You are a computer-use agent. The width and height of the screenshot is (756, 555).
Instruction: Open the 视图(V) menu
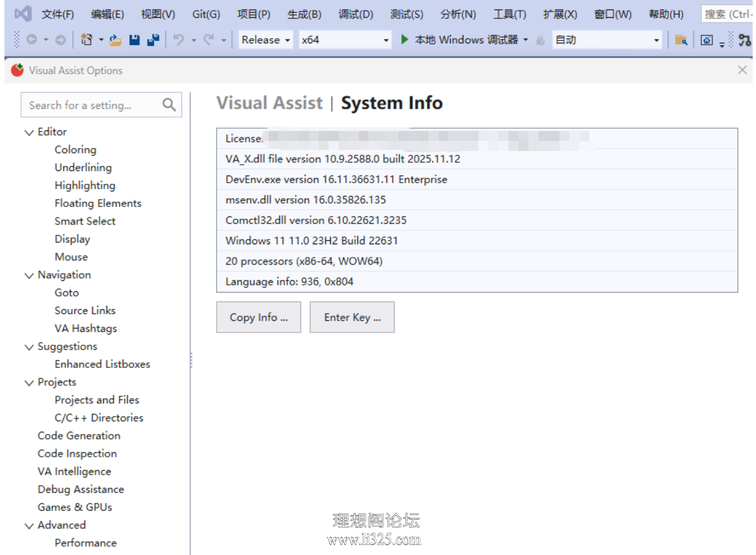[x=158, y=14]
